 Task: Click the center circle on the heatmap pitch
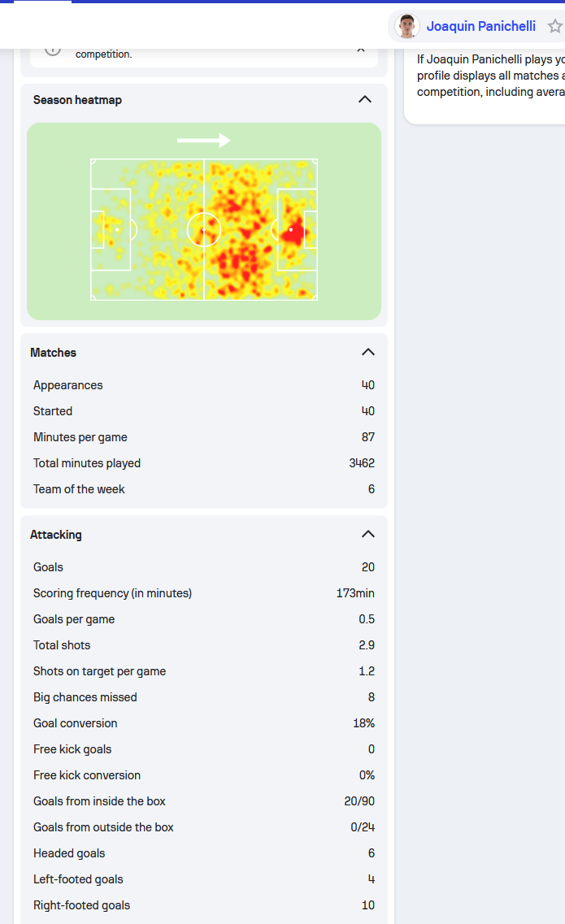click(203, 230)
